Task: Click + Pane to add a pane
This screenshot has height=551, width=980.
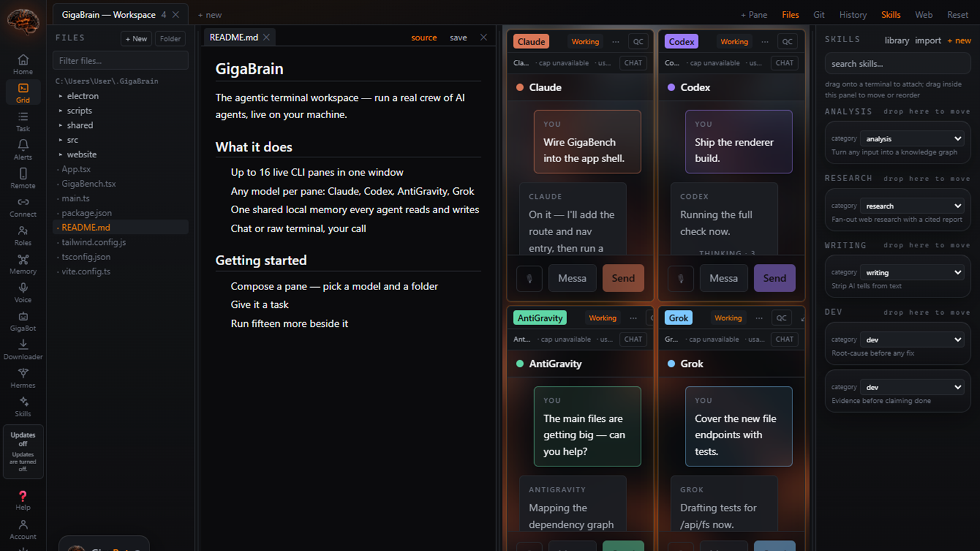Action: 754,15
